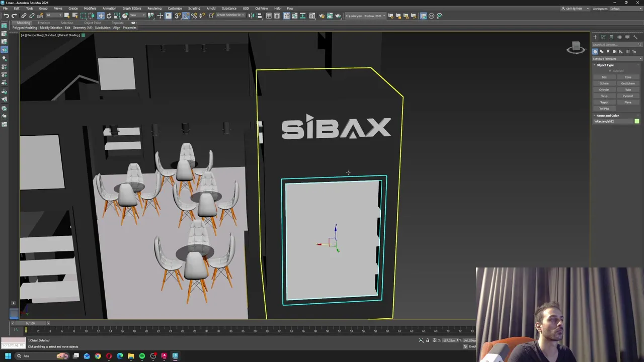Click the green object color swatch
The width and height of the screenshot is (644, 362).
637,121
